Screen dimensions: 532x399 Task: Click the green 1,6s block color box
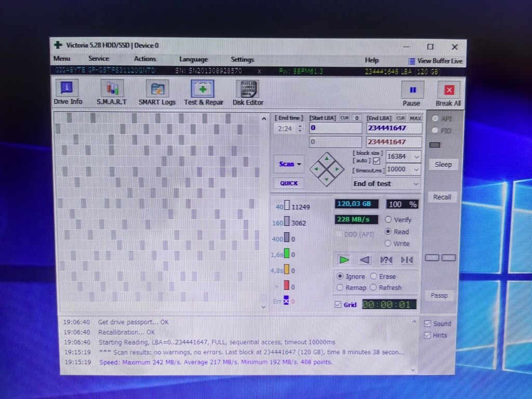(287, 254)
